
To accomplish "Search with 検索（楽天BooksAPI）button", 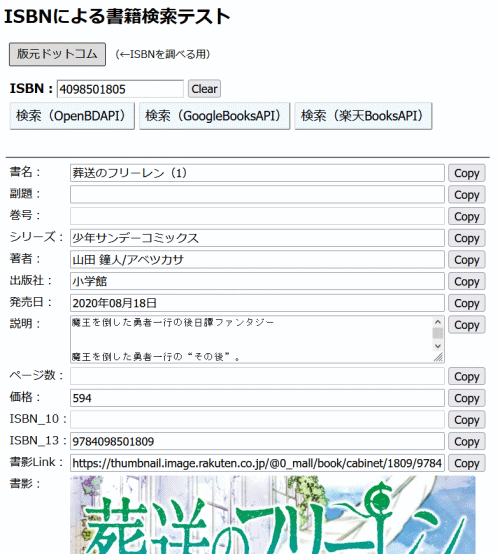I will pos(363,116).
